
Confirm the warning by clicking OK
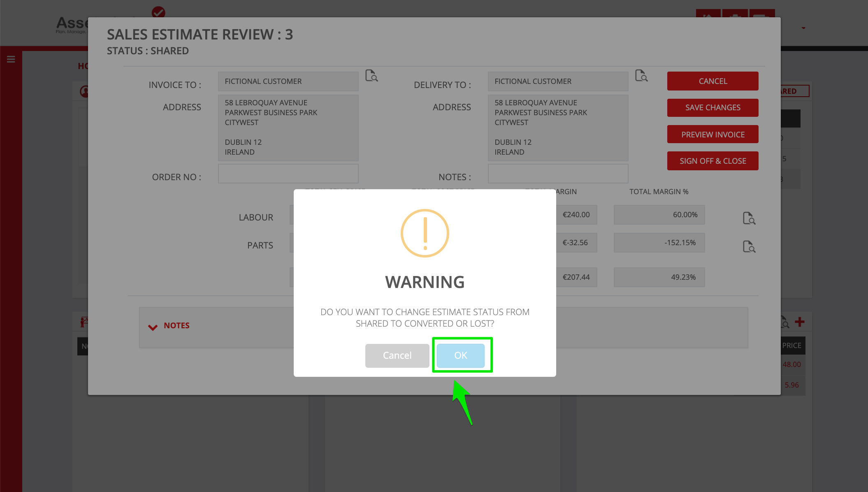460,355
